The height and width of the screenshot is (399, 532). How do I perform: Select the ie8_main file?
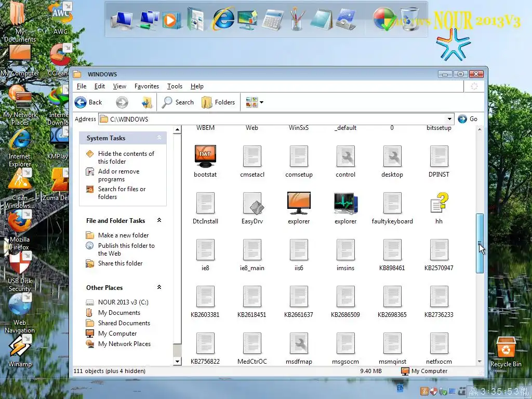(x=252, y=255)
